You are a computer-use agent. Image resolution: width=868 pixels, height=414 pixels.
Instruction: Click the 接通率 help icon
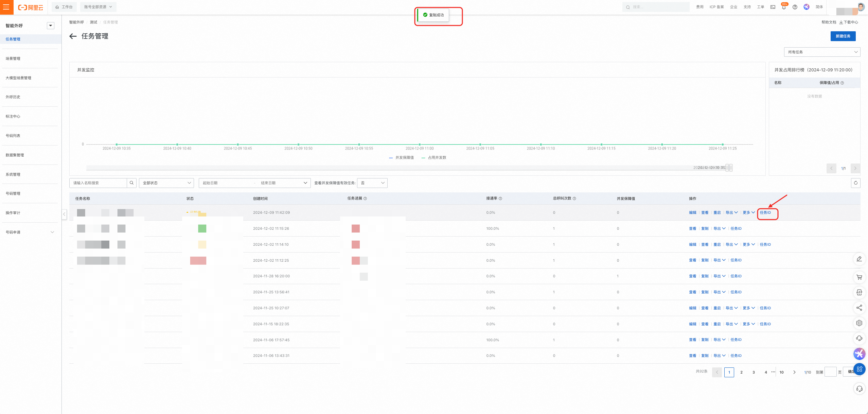[x=500, y=199]
